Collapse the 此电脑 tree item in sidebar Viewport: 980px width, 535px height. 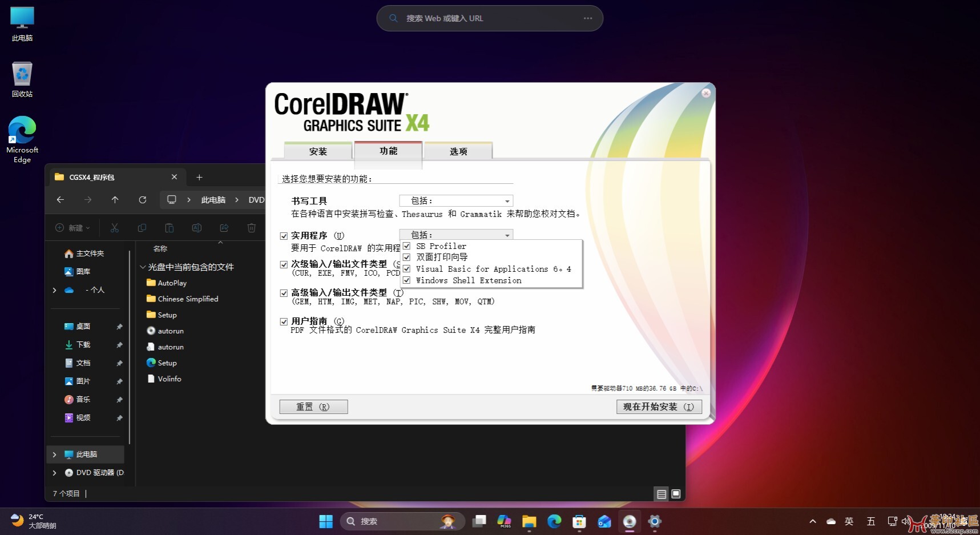pyautogui.click(x=54, y=454)
